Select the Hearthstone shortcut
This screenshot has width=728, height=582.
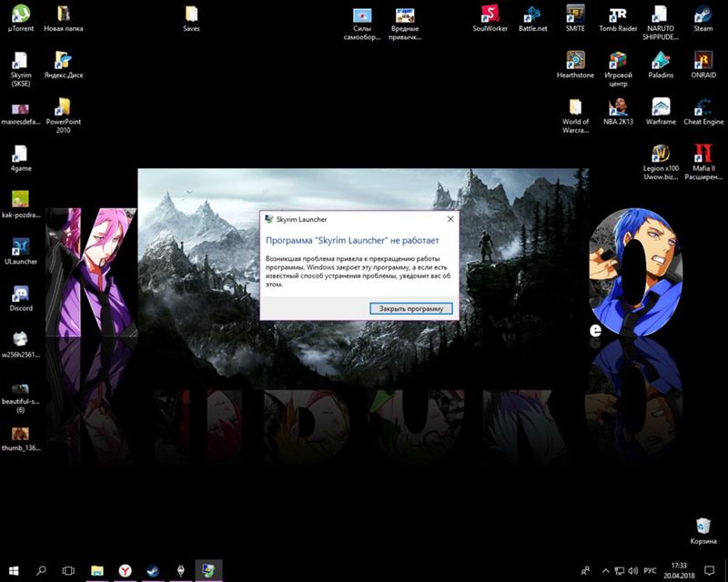click(x=575, y=65)
